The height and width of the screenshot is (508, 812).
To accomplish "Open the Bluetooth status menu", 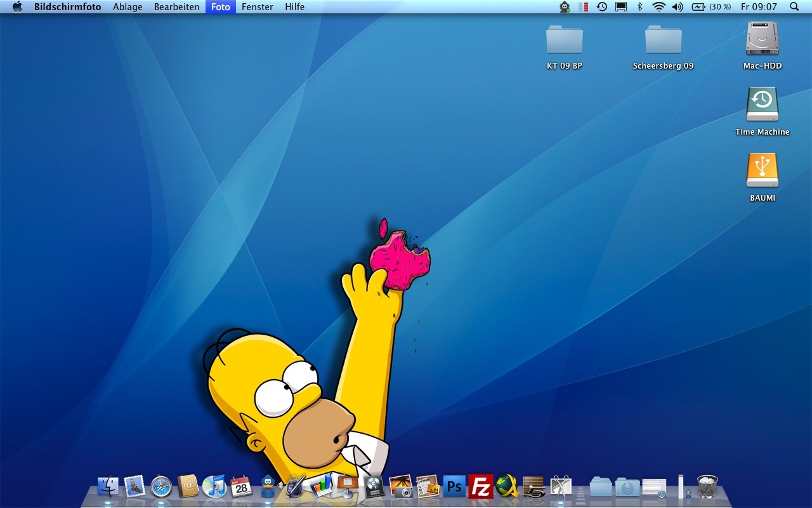I will (x=639, y=7).
